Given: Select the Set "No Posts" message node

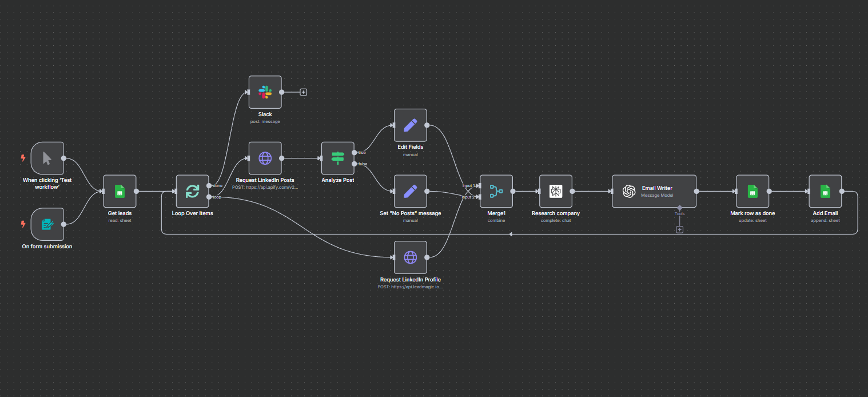Looking at the screenshot, I should coord(410,191).
